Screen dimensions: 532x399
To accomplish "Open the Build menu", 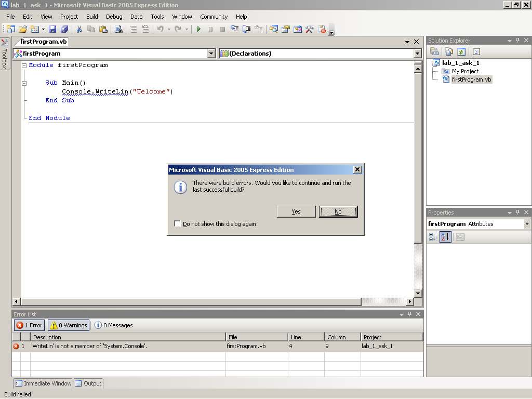I will [92, 17].
